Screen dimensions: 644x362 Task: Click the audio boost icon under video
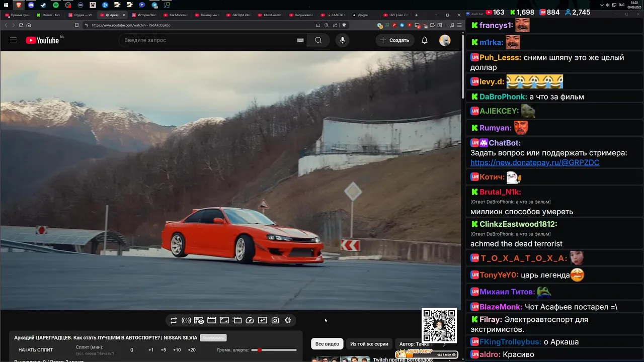coord(186,320)
